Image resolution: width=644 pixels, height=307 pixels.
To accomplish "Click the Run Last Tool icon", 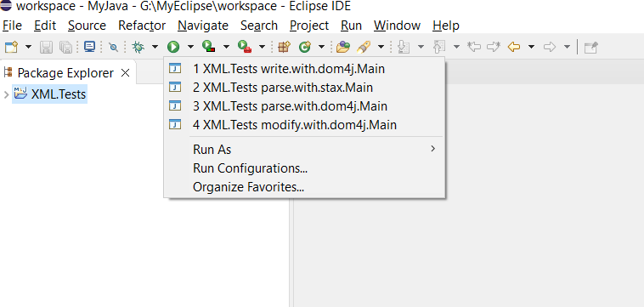I will pos(245,47).
